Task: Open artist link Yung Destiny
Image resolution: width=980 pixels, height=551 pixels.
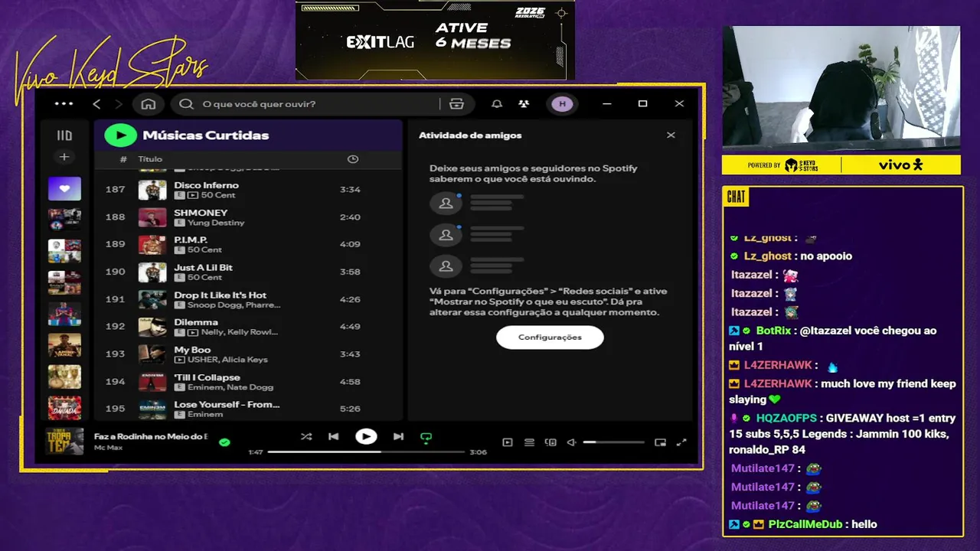Action: coord(216,223)
